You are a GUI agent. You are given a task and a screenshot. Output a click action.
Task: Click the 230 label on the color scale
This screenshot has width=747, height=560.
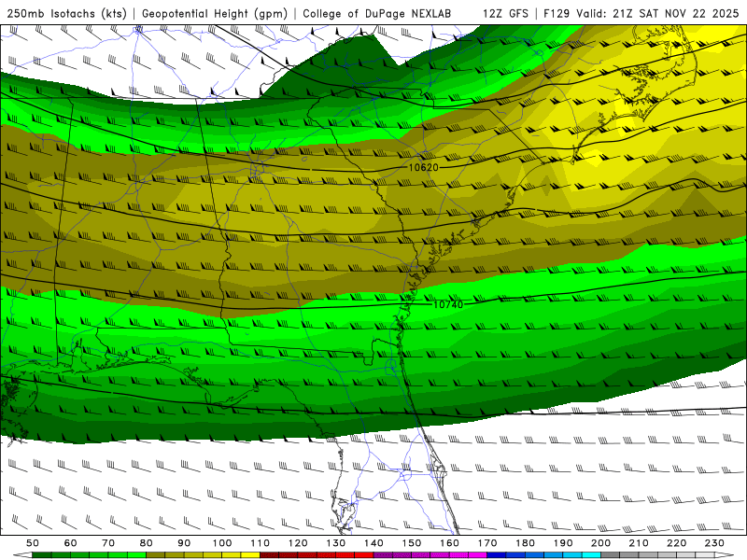714,543
